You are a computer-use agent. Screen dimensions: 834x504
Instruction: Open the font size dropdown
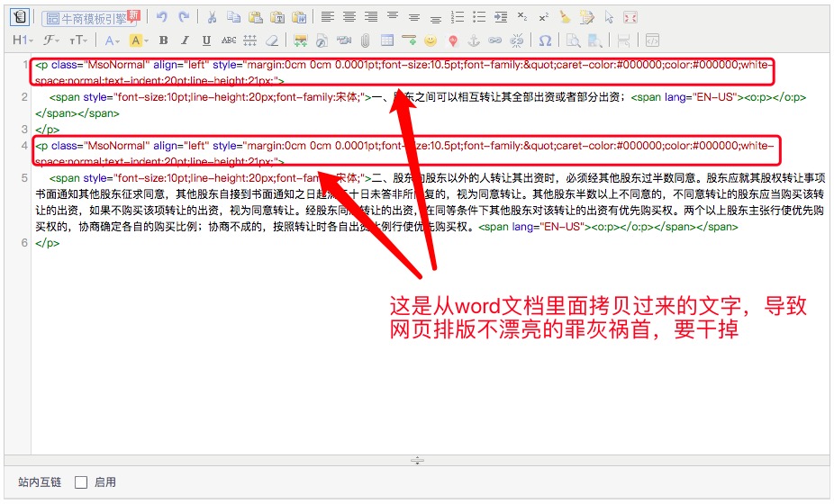click(x=78, y=40)
